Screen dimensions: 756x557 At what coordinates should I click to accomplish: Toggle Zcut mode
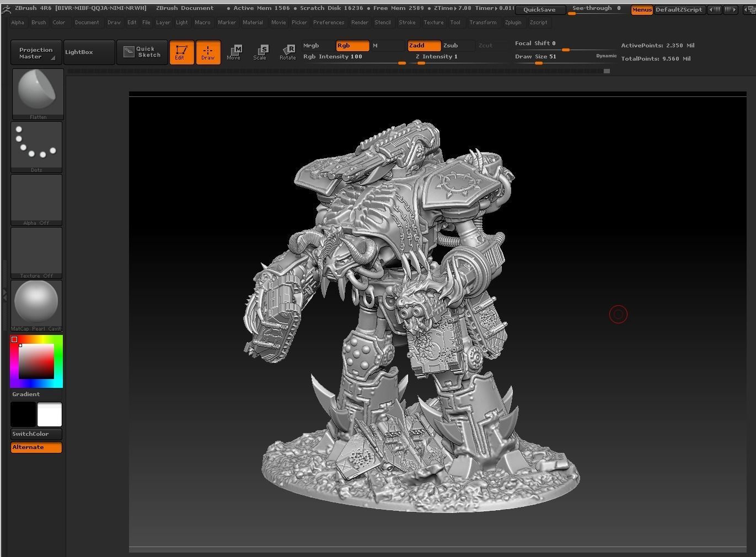click(491, 45)
